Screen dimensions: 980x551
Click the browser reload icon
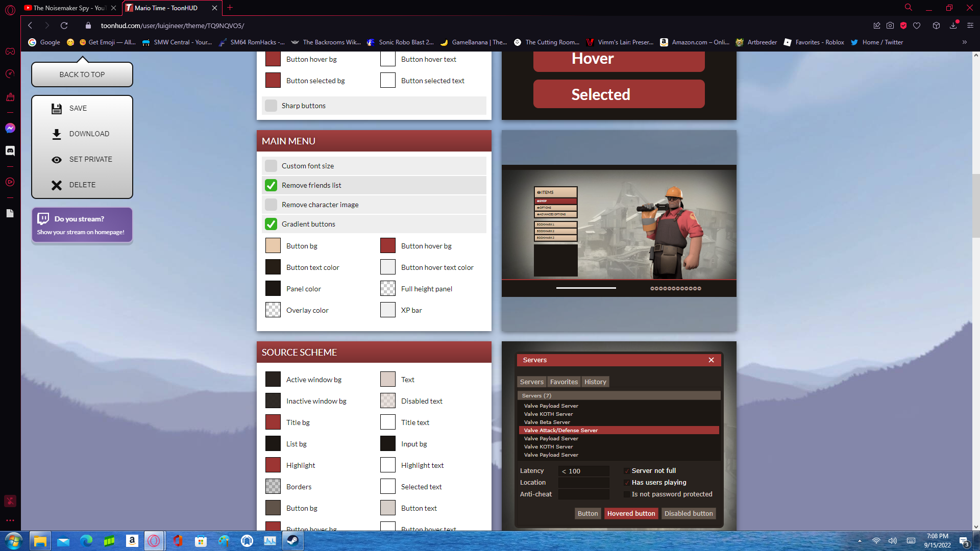pyautogui.click(x=64, y=26)
